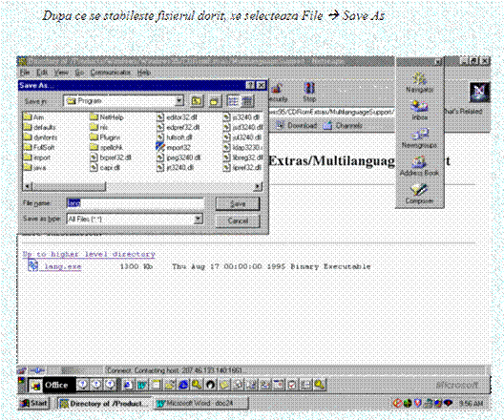Select the editor32.dll file

point(177,117)
